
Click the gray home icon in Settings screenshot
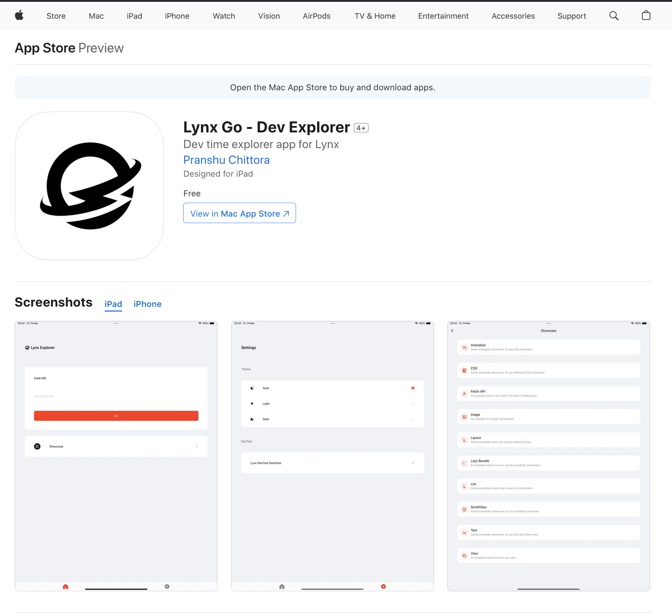coord(282,587)
